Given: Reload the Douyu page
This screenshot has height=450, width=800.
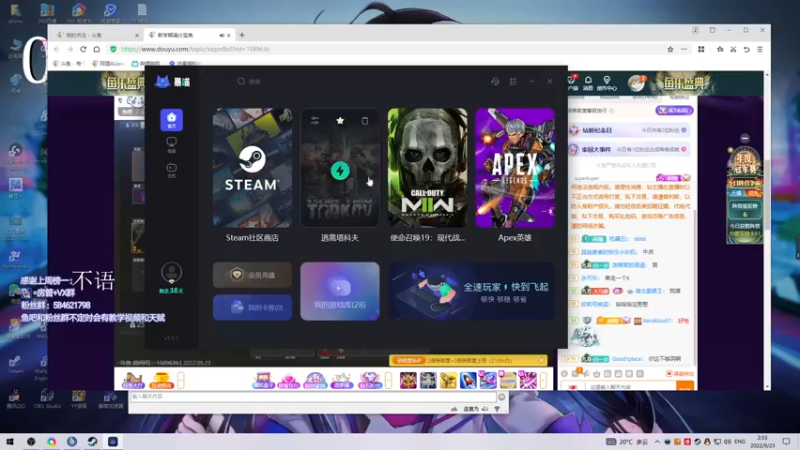Looking at the screenshot, I should tap(83, 49).
